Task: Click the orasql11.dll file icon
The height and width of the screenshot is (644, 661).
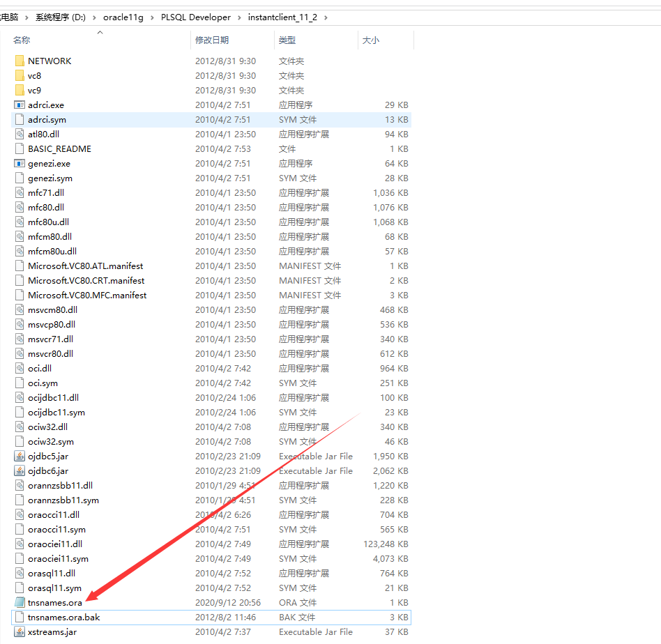Action: click(x=20, y=573)
